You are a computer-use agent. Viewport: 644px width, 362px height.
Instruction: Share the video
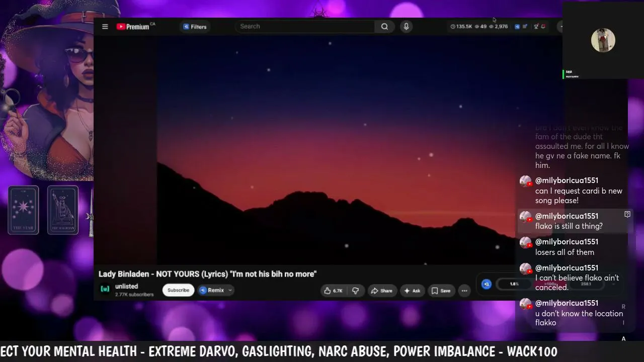coord(381,291)
